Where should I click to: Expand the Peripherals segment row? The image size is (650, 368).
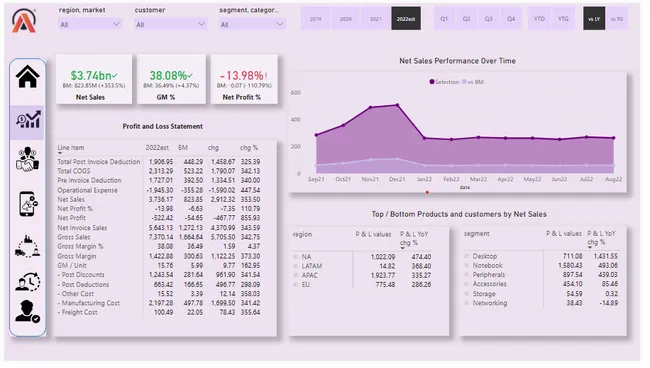(x=466, y=274)
